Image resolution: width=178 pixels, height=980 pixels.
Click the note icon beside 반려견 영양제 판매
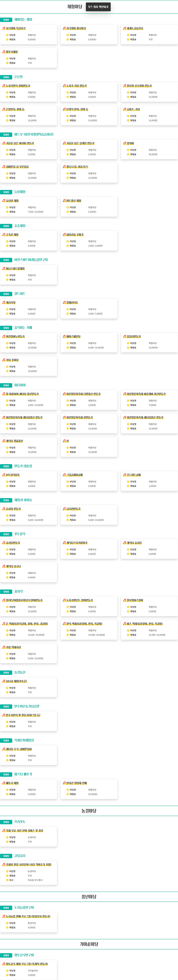(64, 783)
